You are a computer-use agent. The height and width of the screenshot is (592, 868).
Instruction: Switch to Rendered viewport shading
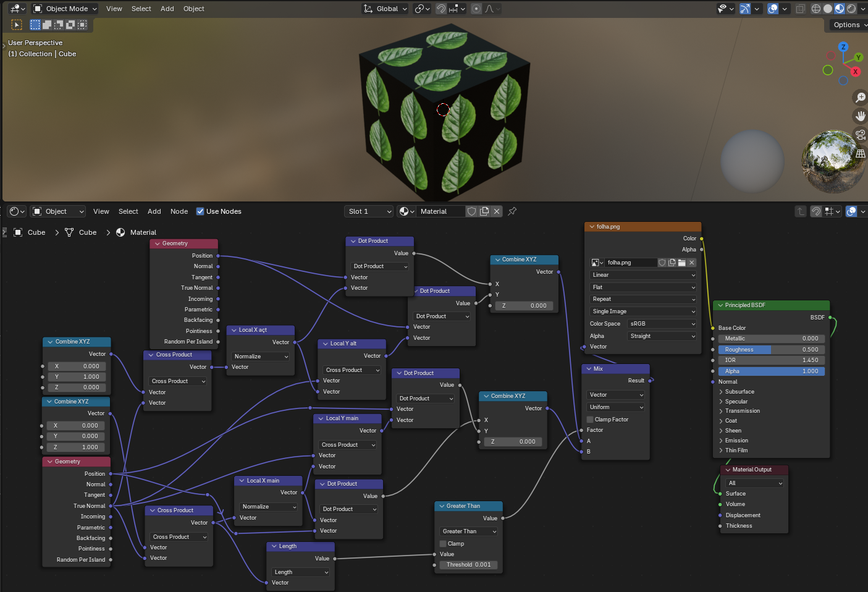(851, 9)
